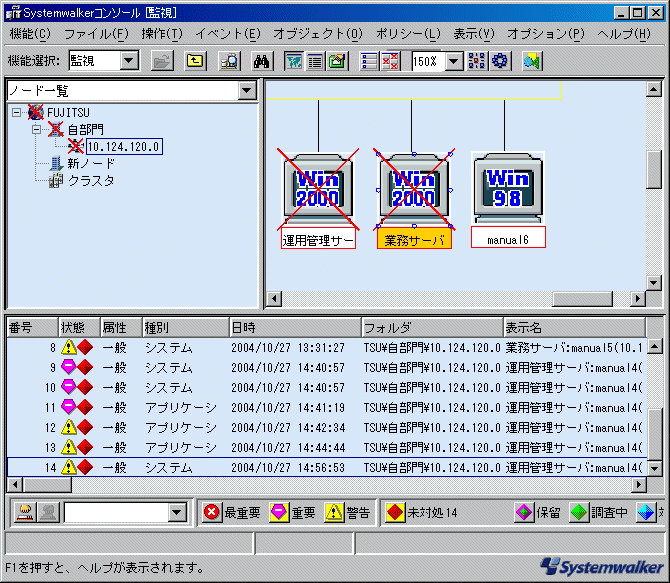Click the map horizontal scrollbar thumb
670x583 pixels.
pyautogui.click(x=582, y=298)
